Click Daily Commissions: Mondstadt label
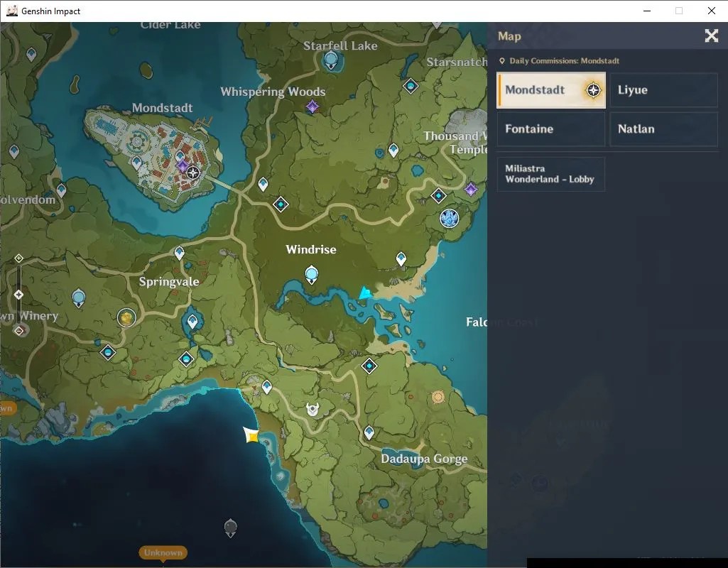728x568 pixels. pyautogui.click(x=564, y=61)
